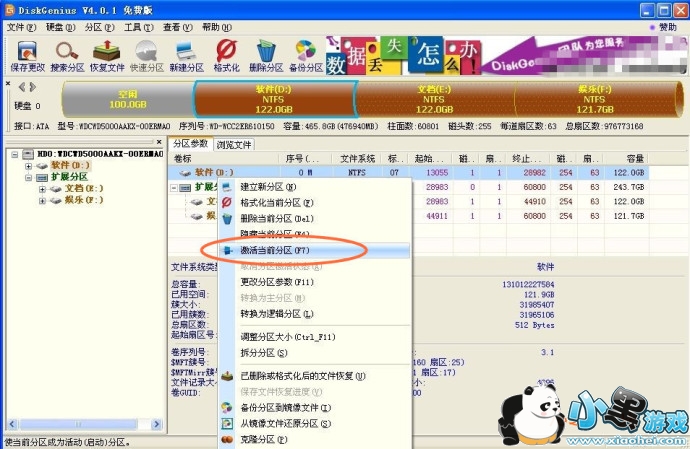Select 文档(E:) in the left tree

[x=84, y=188]
